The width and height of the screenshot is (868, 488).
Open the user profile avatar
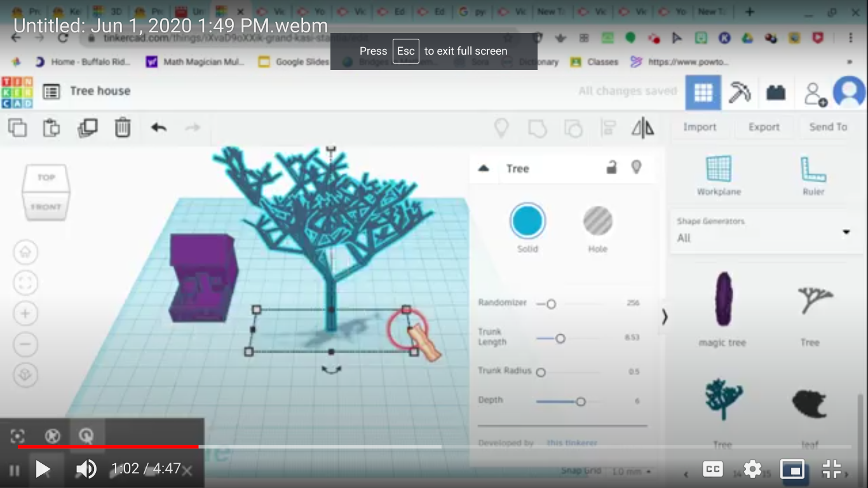tap(849, 93)
